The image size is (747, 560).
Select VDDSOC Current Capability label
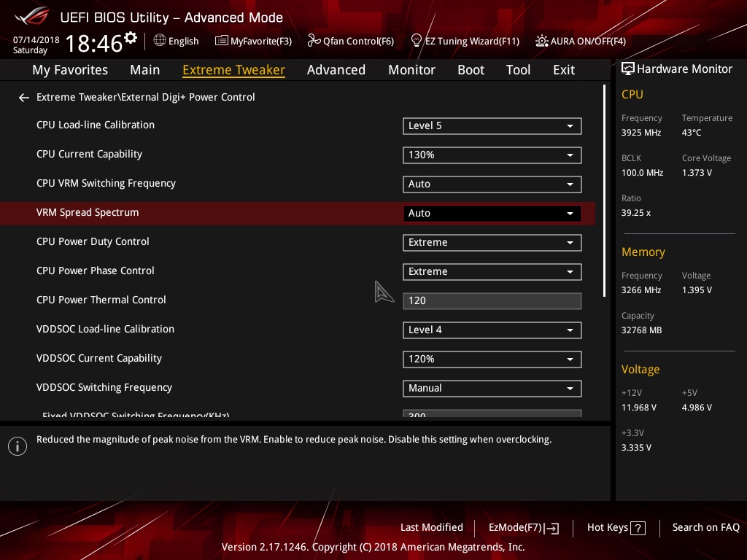tap(99, 358)
